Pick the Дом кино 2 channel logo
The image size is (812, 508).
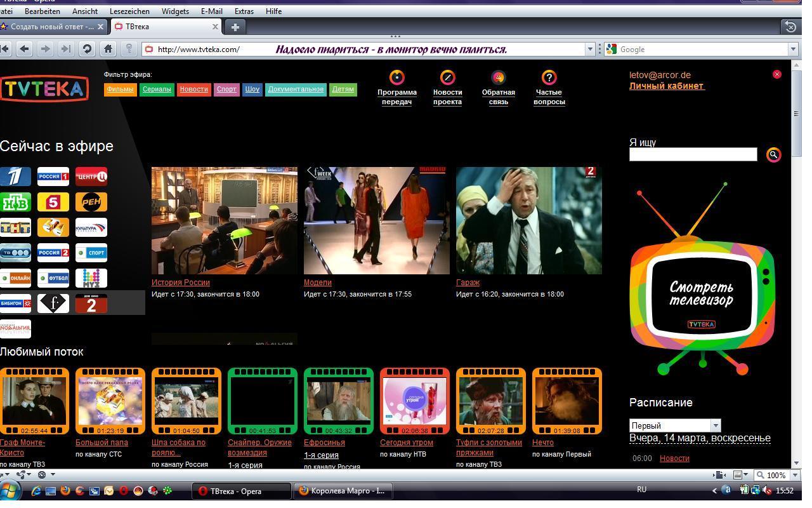click(x=91, y=304)
